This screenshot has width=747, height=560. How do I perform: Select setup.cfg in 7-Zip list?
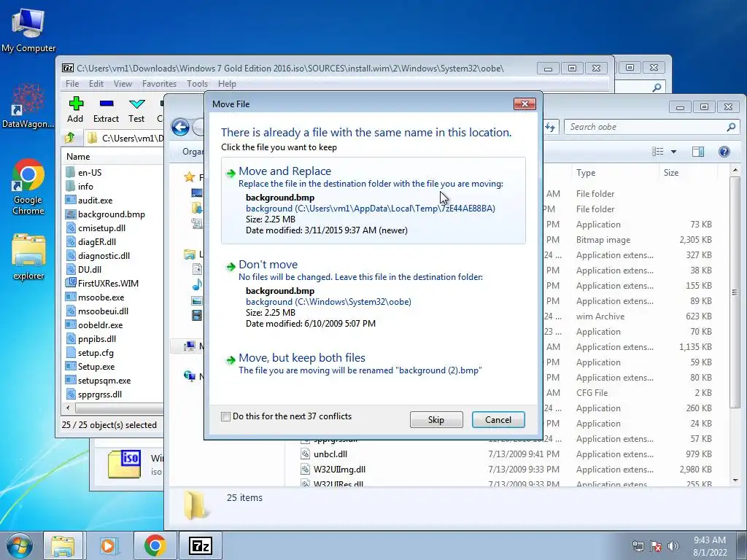coord(96,353)
